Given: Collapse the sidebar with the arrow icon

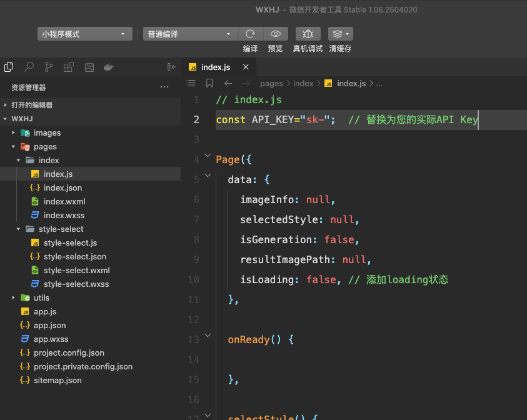Looking at the screenshot, I should [x=171, y=67].
